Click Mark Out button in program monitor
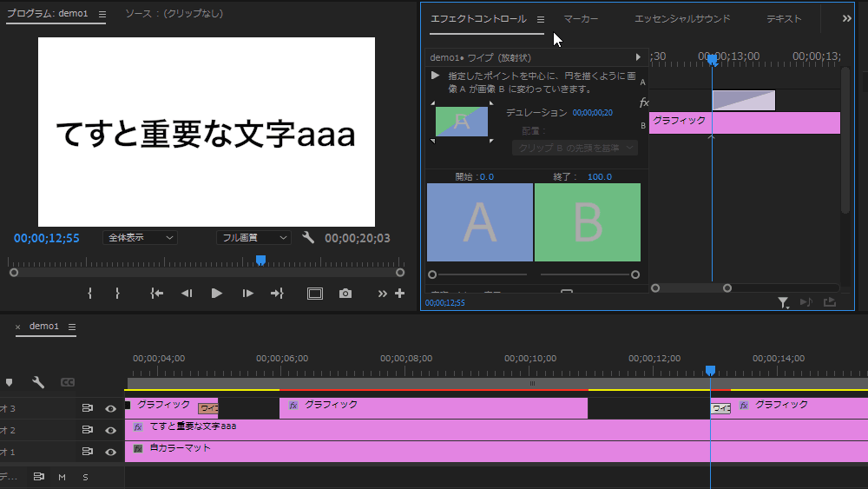The width and height of the screenshot is (868, 489). pyautogui.click(x=117, y=294)
